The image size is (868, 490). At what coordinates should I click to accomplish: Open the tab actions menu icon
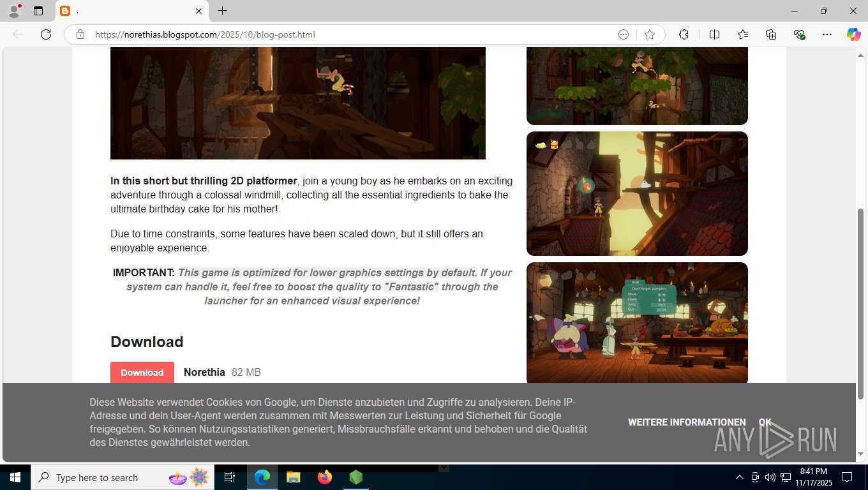(38, 11)
